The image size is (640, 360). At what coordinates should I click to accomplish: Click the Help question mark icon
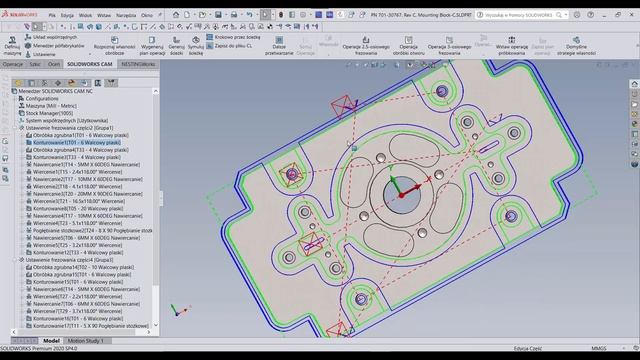click(x=591, y=15)
